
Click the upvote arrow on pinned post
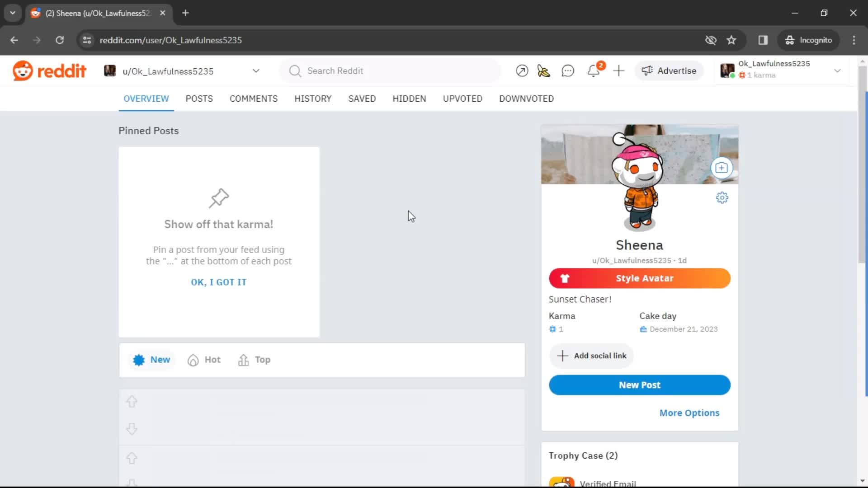131,401
